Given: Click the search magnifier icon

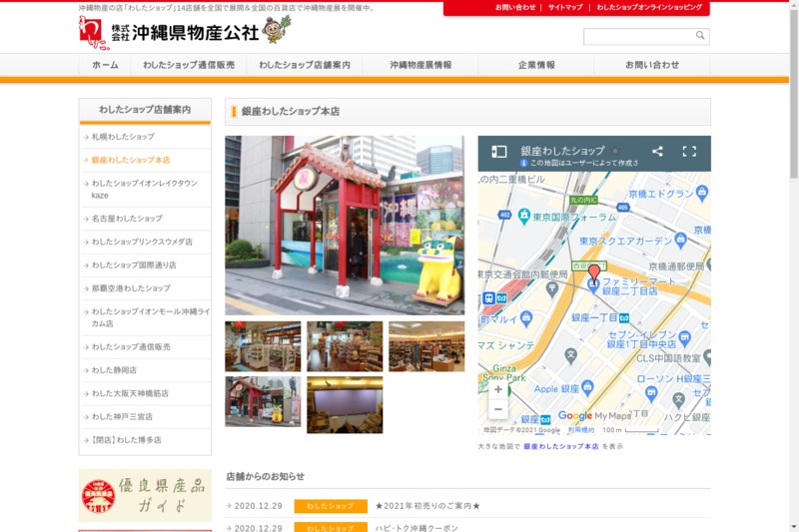Looking at the screenshot, I should point(700,36).
